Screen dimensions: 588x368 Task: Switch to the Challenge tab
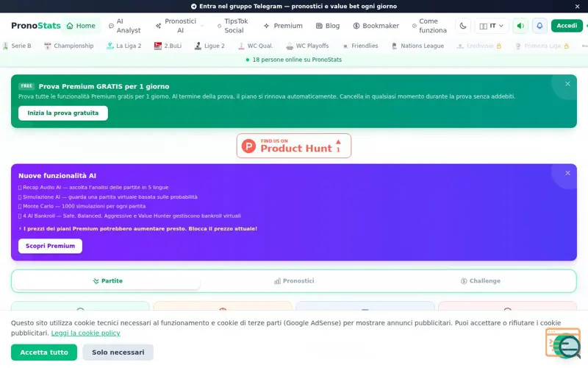[x=481, y=281]
